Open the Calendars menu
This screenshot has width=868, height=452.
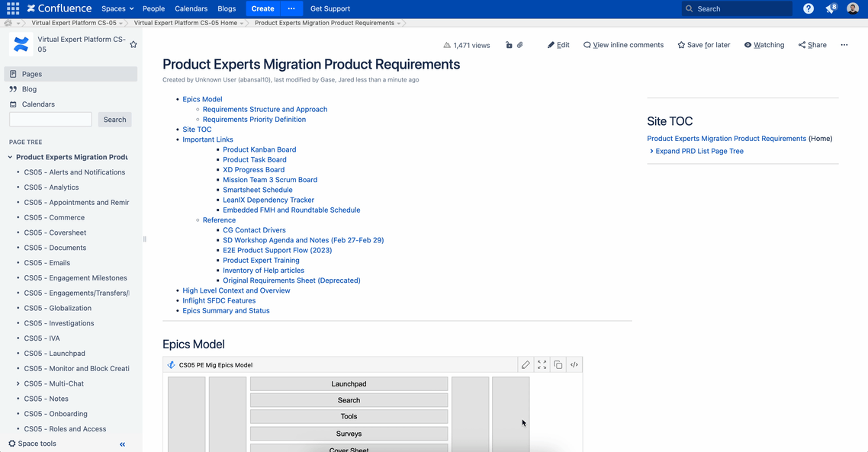tap(191, 8)
